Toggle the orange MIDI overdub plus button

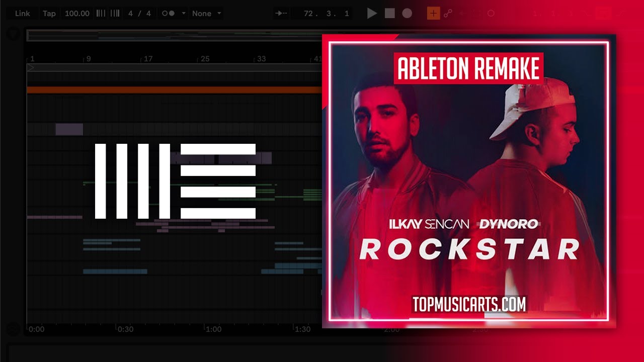pyautogui.click(x=433, y=14)
